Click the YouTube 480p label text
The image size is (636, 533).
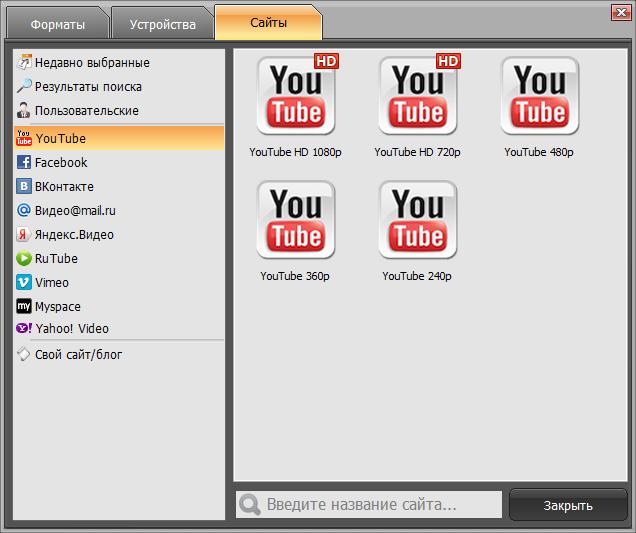click(539, 152)
